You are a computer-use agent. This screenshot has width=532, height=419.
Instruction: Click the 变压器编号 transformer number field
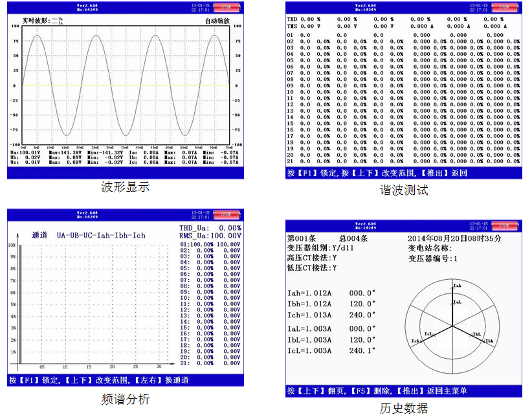pyautogui.click(x=432, y=258)
